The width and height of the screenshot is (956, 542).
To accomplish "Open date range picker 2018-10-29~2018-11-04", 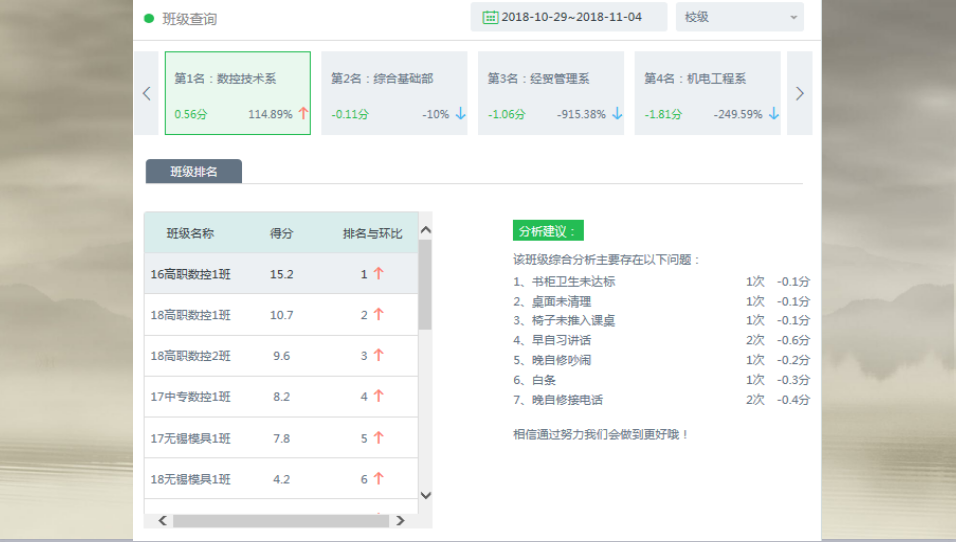I will coord(569,17).
